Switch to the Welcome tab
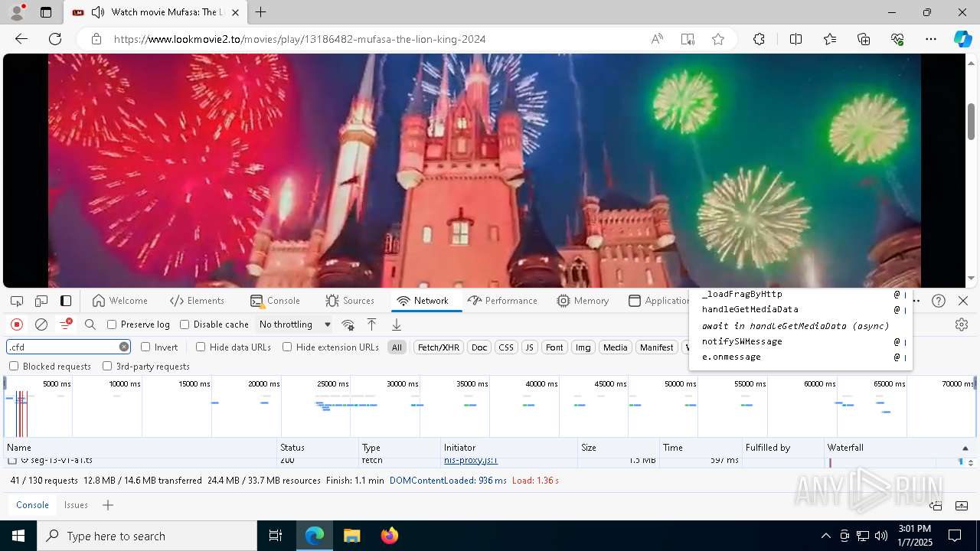This screenshot has height=551, width=980. 119,301
